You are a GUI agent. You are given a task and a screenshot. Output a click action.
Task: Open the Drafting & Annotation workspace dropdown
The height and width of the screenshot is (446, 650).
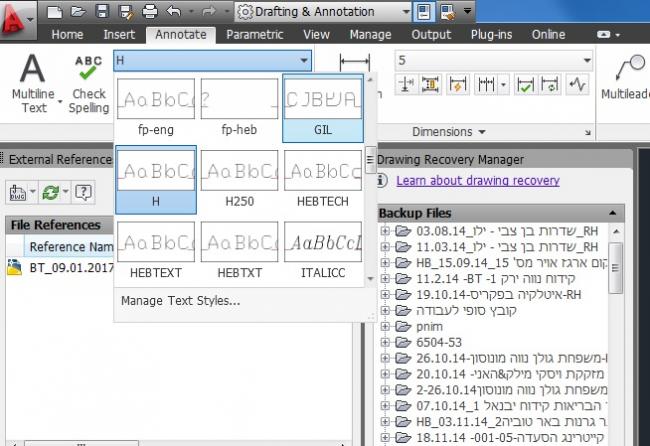tap(323, 12)
